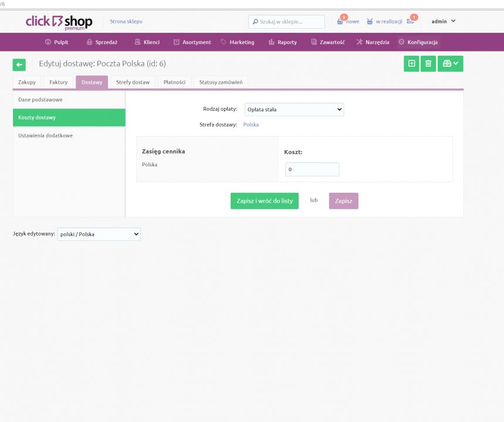Focus the Koszt input field
Image resolution: width=504 pixels, height=422 pixels.
(x=312, y=169)
